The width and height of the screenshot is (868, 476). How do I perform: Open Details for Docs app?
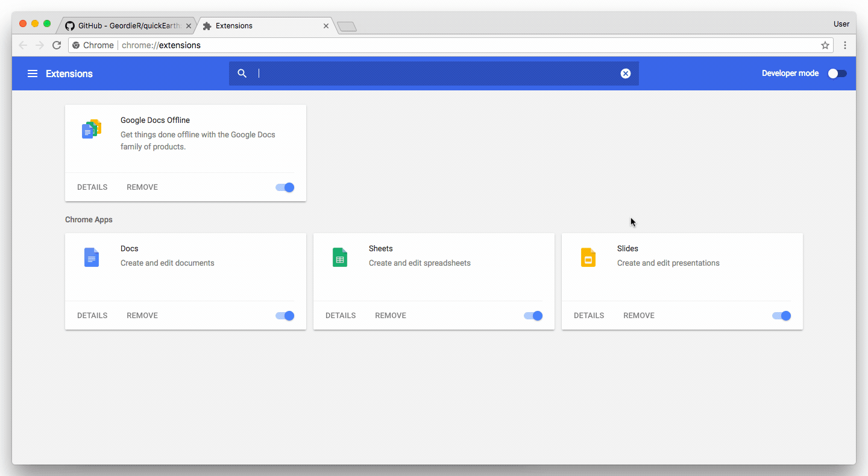pyautogui.click(x=92, y=316)
